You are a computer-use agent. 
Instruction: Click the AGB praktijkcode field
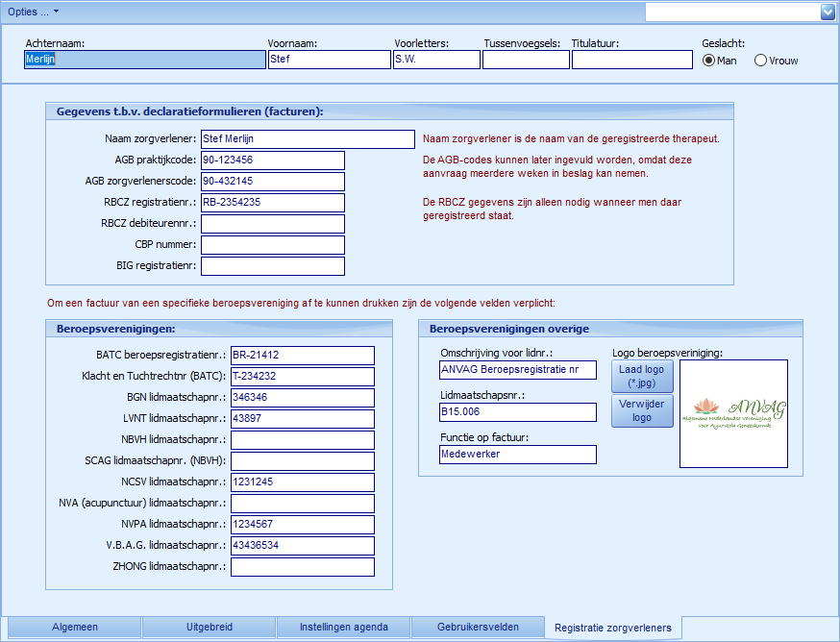point(272,160)
